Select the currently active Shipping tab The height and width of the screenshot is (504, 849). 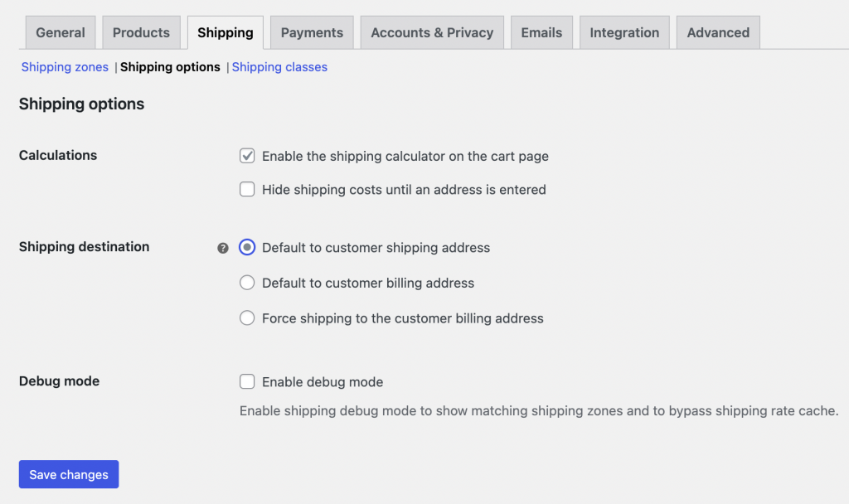coord(225,31)
